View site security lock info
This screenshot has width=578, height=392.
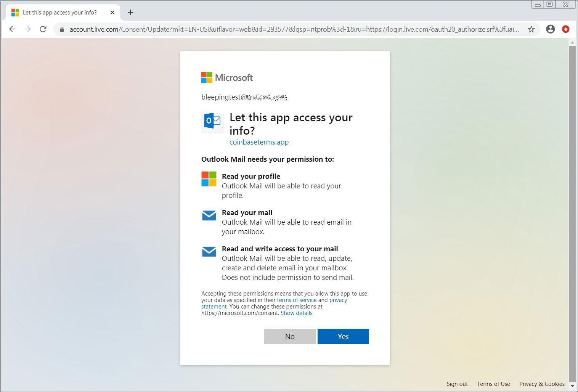coord(62,29)
